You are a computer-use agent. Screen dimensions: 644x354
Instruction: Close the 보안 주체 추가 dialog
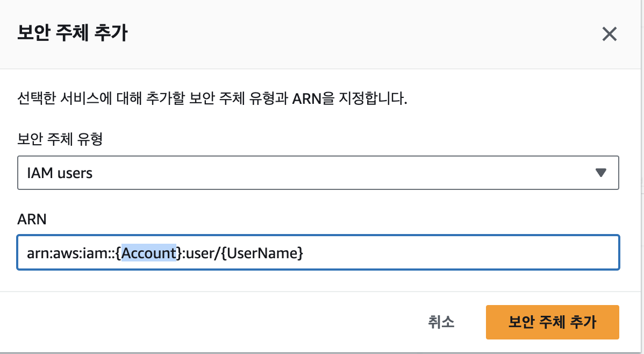coord(609,34)
